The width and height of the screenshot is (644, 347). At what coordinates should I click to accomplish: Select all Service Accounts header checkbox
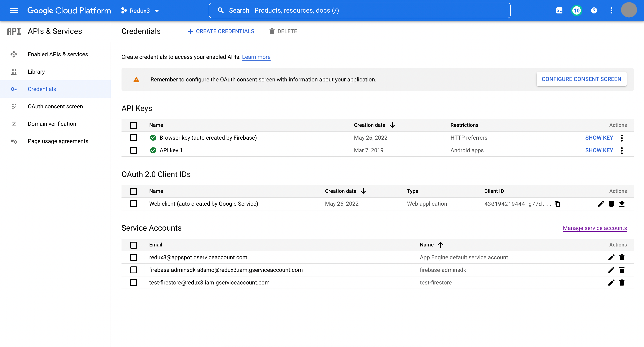(x=133, y=245)
